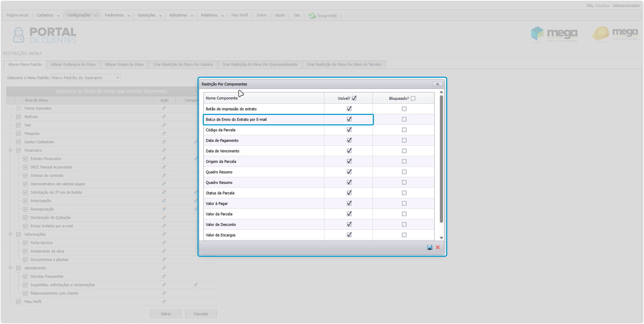
Task: Click the Cancelar button
Action: [x=201, y=314]
